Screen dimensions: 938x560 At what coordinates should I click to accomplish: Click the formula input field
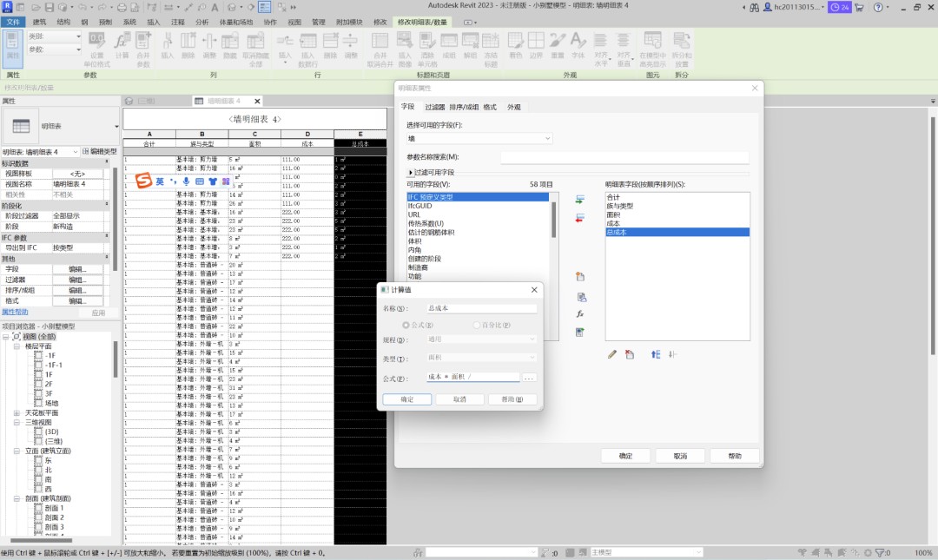(472, 377)
